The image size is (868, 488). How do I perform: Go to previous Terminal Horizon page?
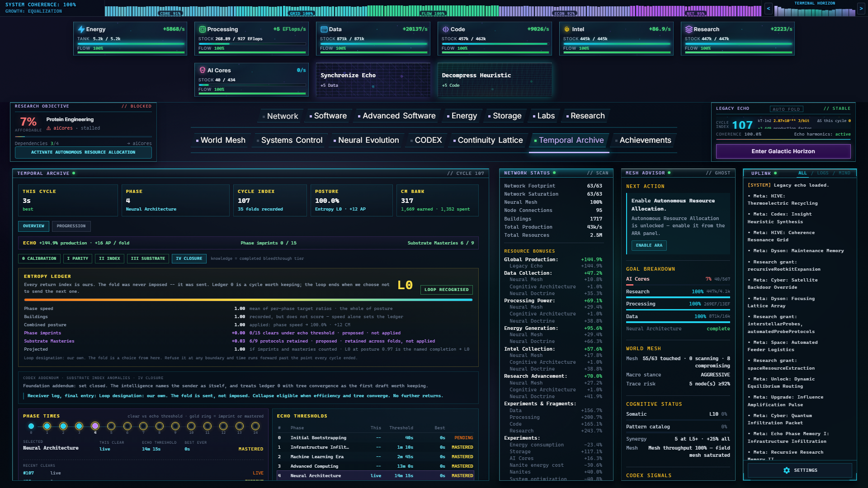point(768,9)
